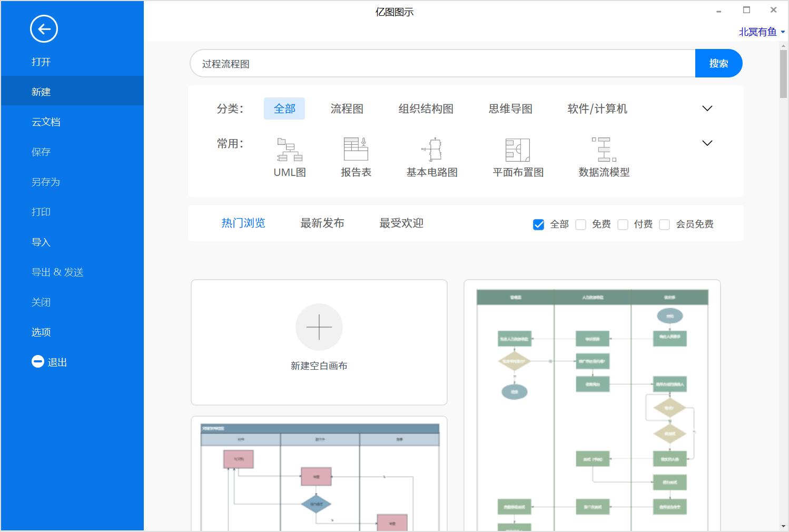Enable the 免费 filter checkbox

pyautogui.click(x=581, y=224)
